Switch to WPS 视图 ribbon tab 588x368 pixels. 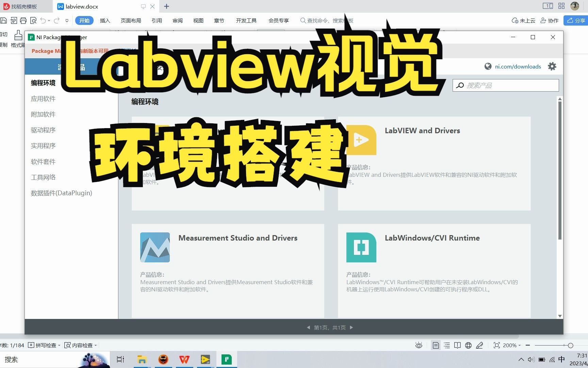click(198, 20)
